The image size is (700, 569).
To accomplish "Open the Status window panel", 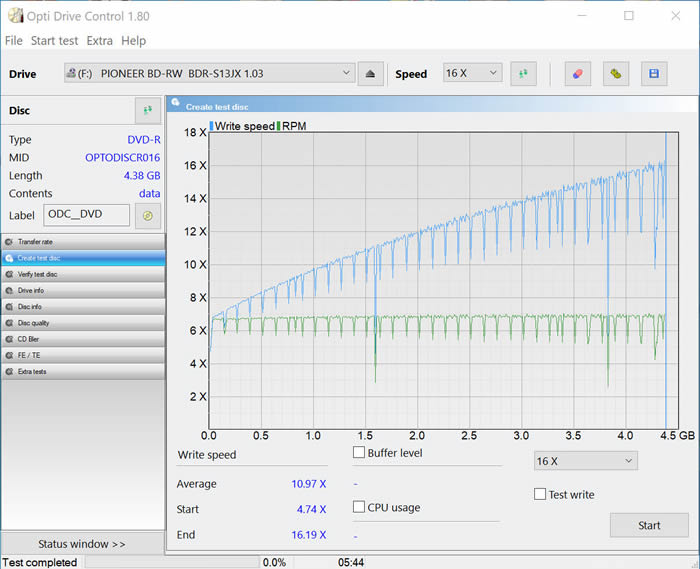I will point(82,544).
